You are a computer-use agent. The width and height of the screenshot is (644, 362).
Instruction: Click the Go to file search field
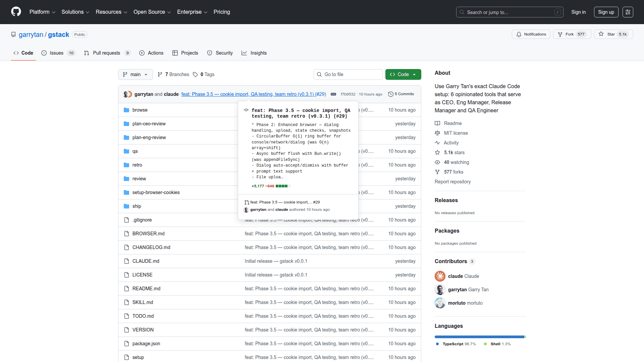(x=348, y=74)
